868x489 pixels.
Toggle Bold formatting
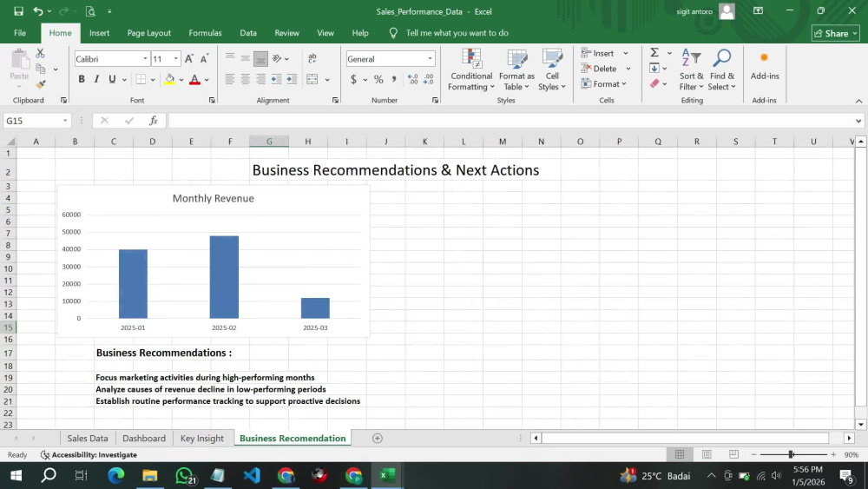click(82, 79)
